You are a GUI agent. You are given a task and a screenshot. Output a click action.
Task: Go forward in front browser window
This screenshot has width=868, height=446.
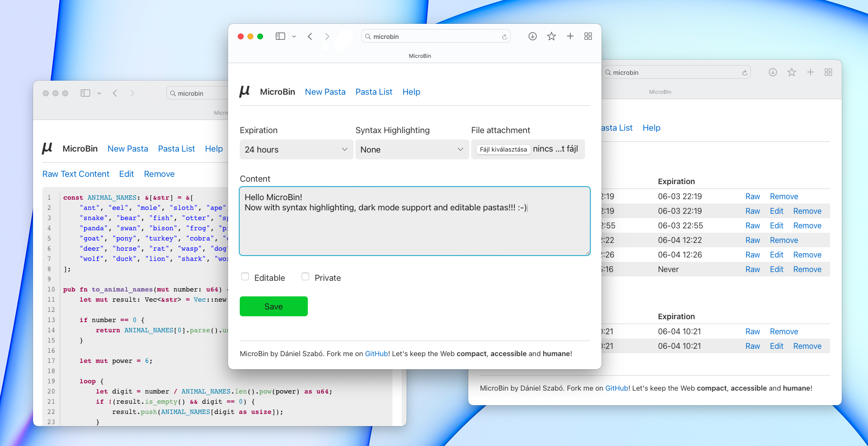point(327,36)
